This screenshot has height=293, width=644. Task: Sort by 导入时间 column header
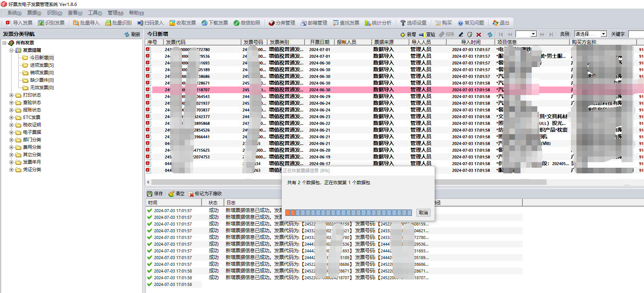coord(471,42)
